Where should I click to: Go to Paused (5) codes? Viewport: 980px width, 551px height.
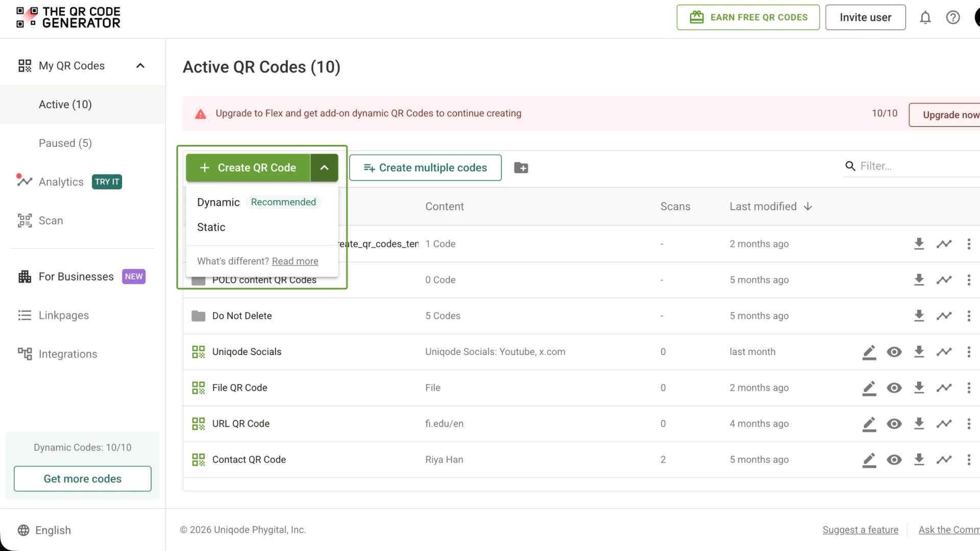(83, 143)
